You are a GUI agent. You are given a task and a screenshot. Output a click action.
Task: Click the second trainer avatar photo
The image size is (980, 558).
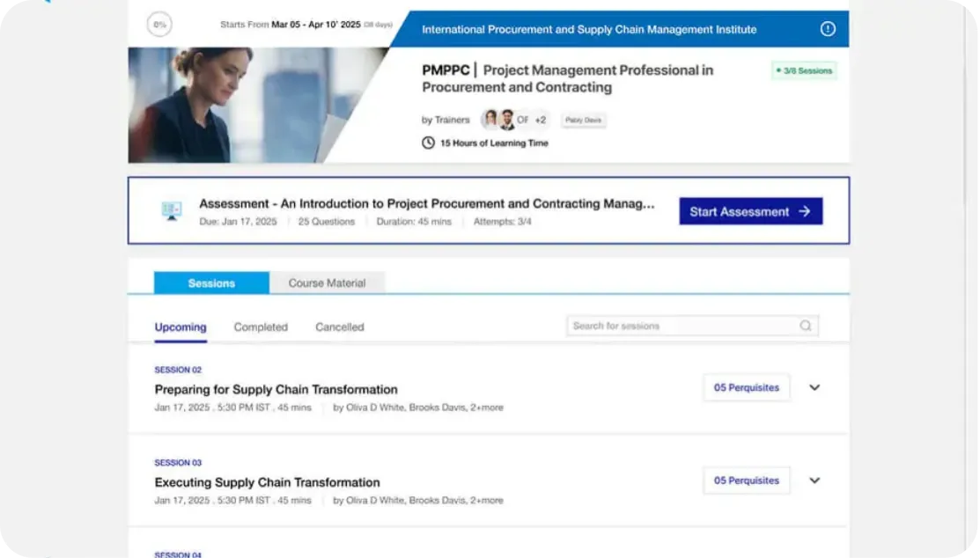pos(507,120)
